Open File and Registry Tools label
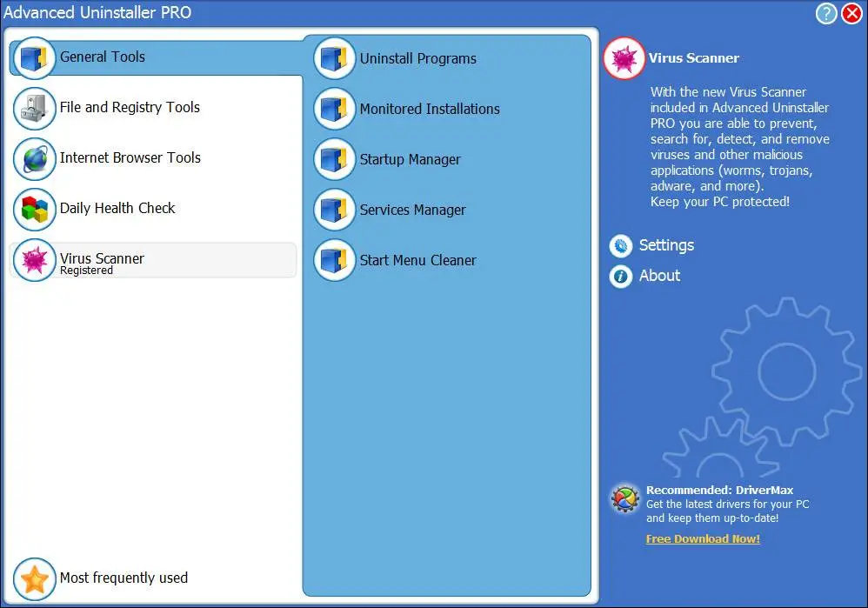Screen dimensions: 868x608 (130, 108)
